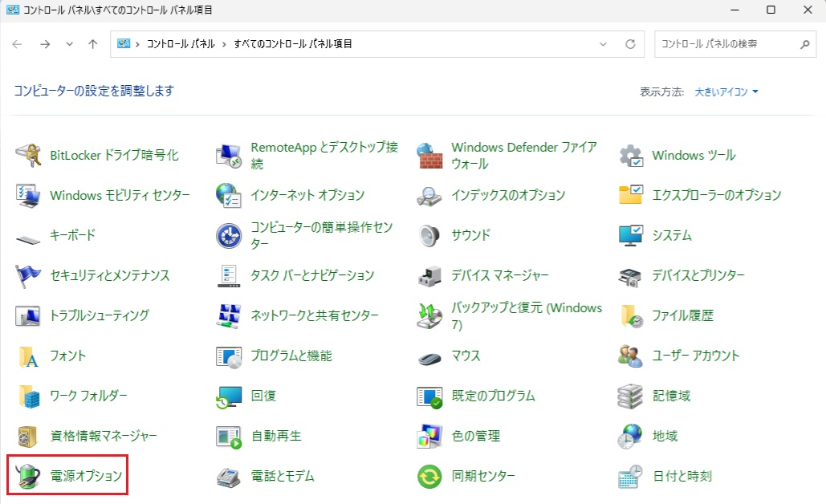Click the 色の管理 icon

point(430,436)
